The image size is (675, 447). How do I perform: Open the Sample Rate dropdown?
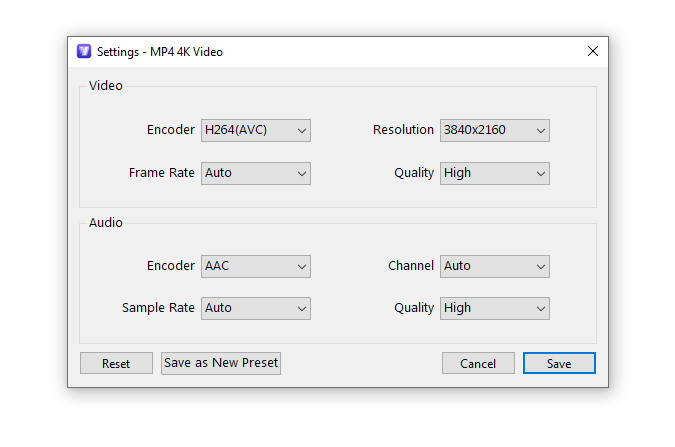[x=256, y=308]
